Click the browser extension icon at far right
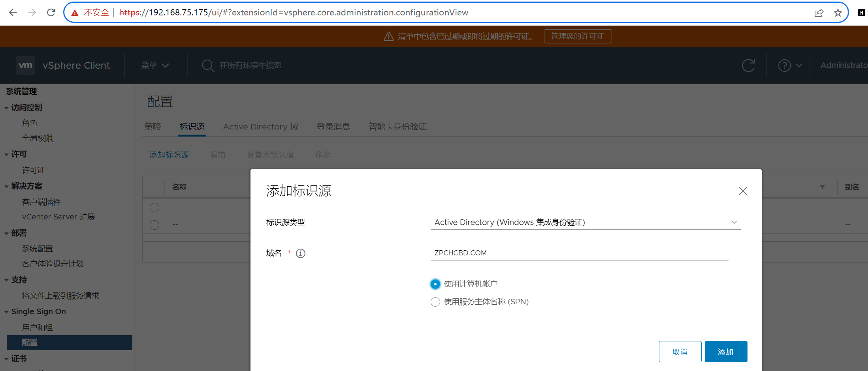Viewport: 868px width, 371px height. [861, 13]
